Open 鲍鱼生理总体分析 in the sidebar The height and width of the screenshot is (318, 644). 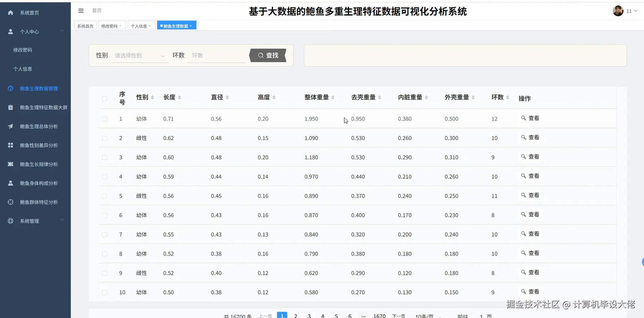pyautogui.click(x=39, y=126)
